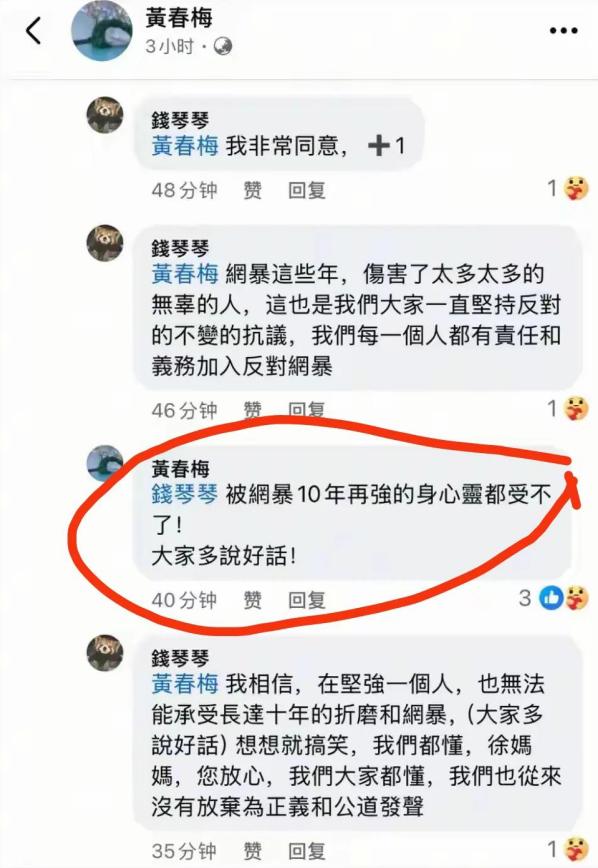Open 黃春梅's profile picture in the header
Viewport: 598px width, 868px height.
(103, 30)
